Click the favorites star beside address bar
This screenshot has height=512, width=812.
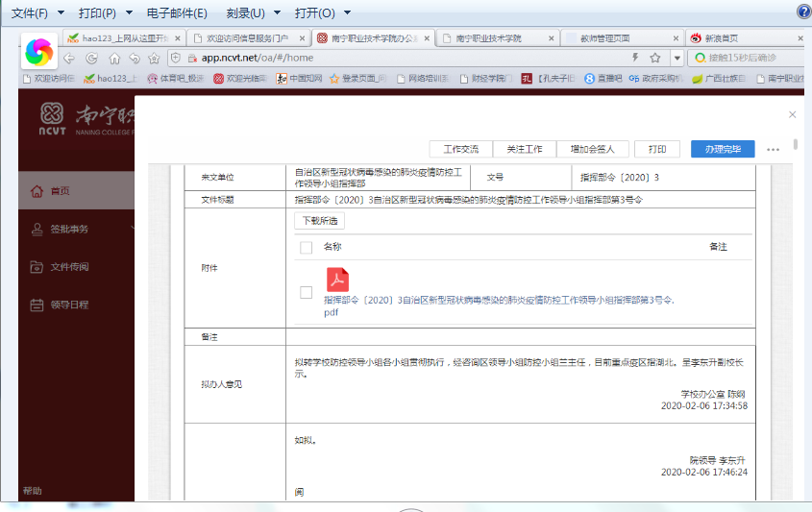pyautogui.click(x=154, y=58)
